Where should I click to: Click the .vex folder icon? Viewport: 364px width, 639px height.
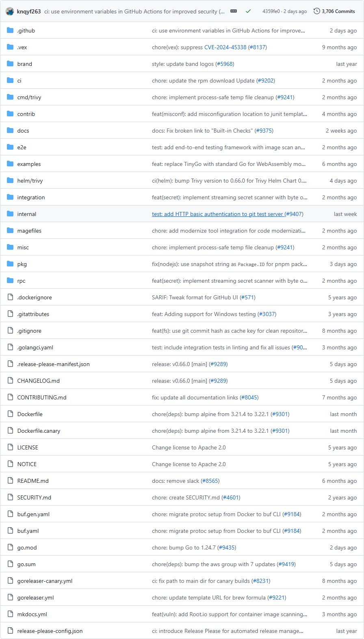(x=10, y=47)
